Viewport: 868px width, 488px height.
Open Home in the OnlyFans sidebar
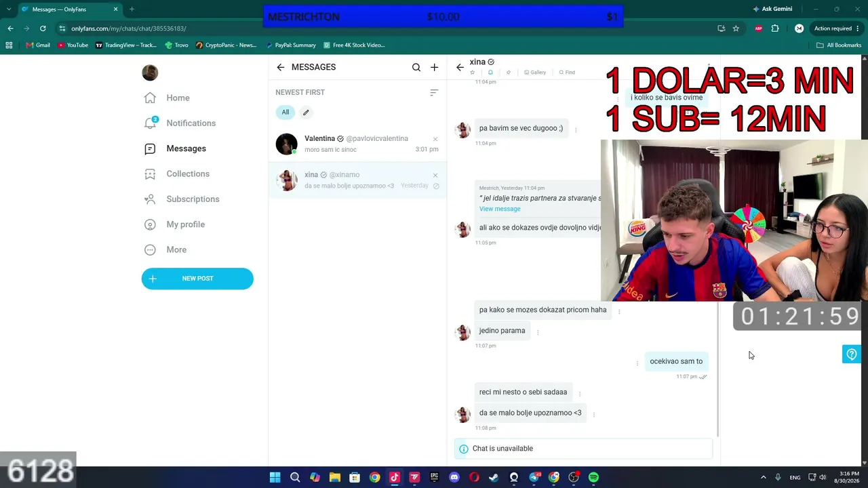167,98
